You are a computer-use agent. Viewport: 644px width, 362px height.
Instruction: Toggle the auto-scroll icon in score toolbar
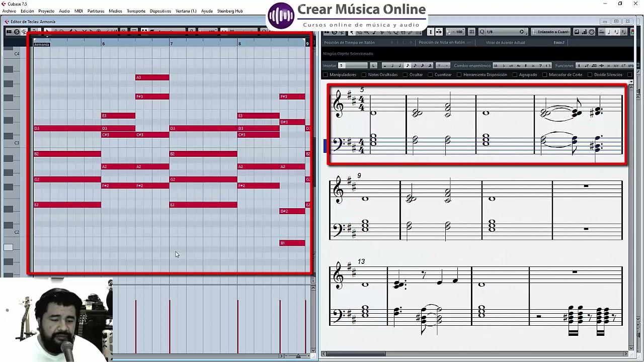click(439, 32)
